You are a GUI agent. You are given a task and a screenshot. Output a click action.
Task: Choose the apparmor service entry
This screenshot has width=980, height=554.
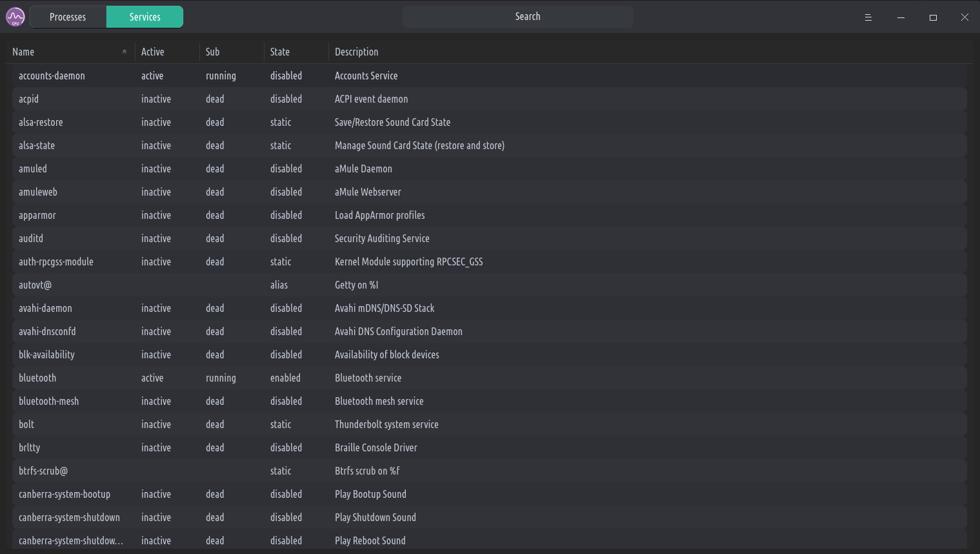37,215
